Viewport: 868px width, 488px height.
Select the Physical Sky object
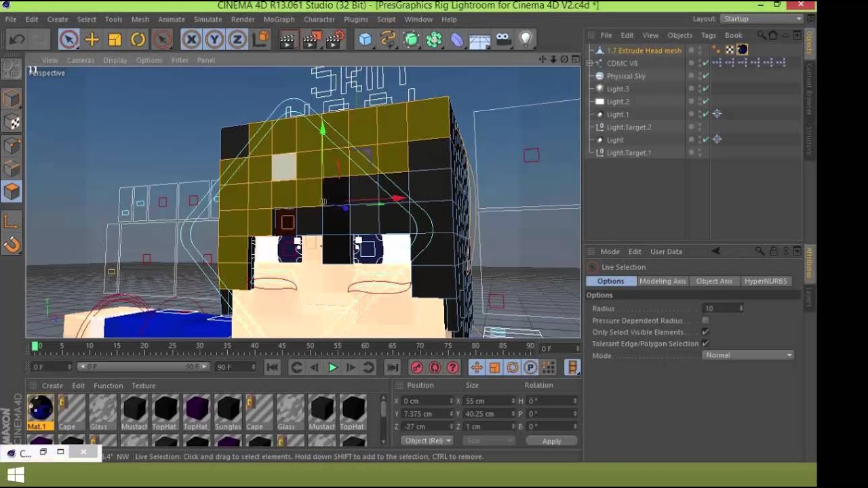[626, 76]
